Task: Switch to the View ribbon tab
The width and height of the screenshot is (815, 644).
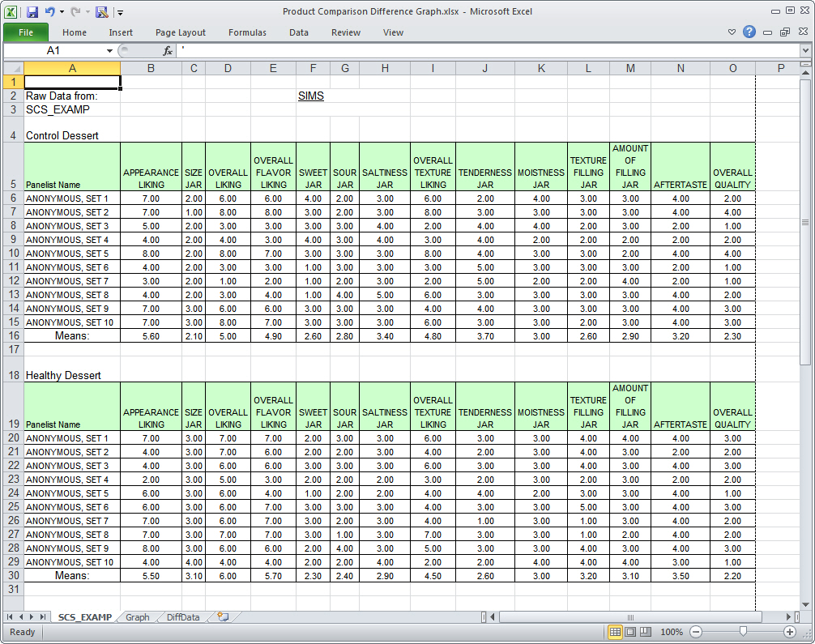Action: [x=393, y=32]
